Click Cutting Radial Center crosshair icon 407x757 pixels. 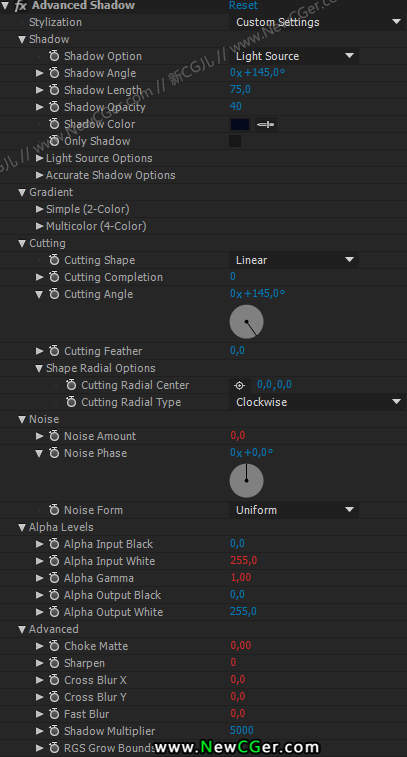tap(239, 385)
